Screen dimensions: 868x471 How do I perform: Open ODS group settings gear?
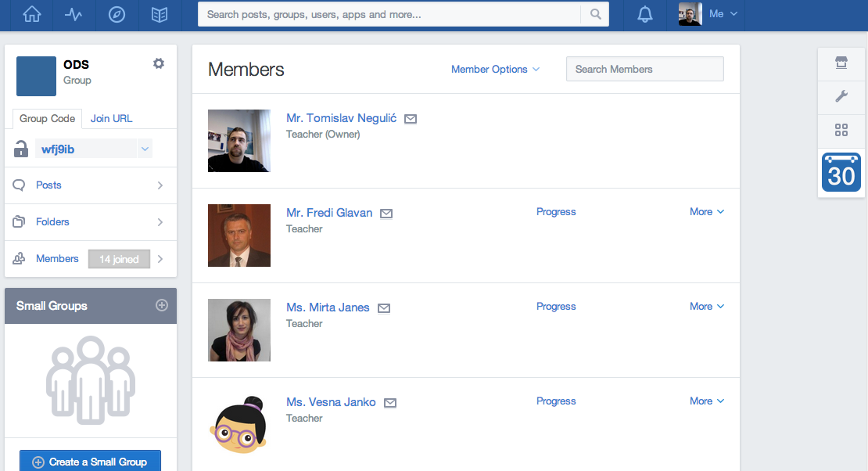[x=159, y=63]
